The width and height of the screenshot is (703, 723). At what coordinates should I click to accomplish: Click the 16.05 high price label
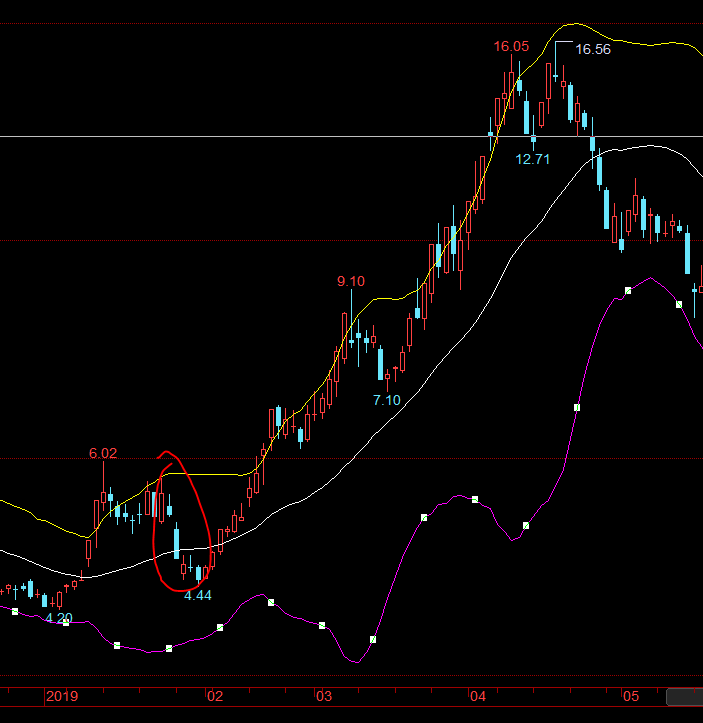(510, 46)
